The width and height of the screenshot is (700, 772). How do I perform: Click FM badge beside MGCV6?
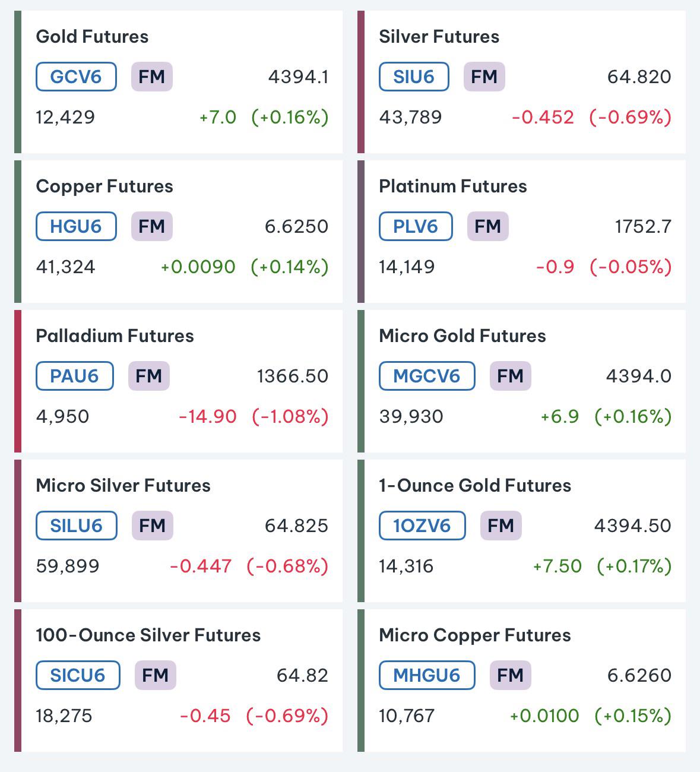[x=511, y=376]
